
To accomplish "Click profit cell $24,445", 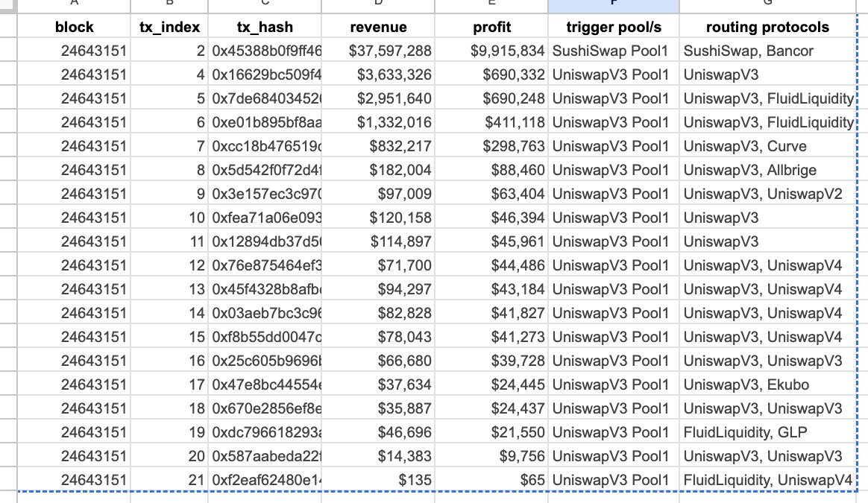I will coord(491,384).
